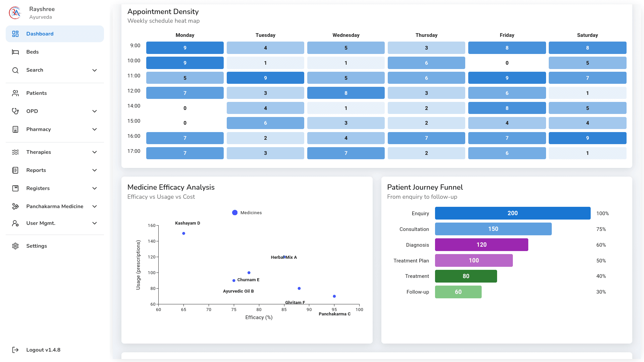Open the Reports icon in the sidebar

click(x=15, y=170)
